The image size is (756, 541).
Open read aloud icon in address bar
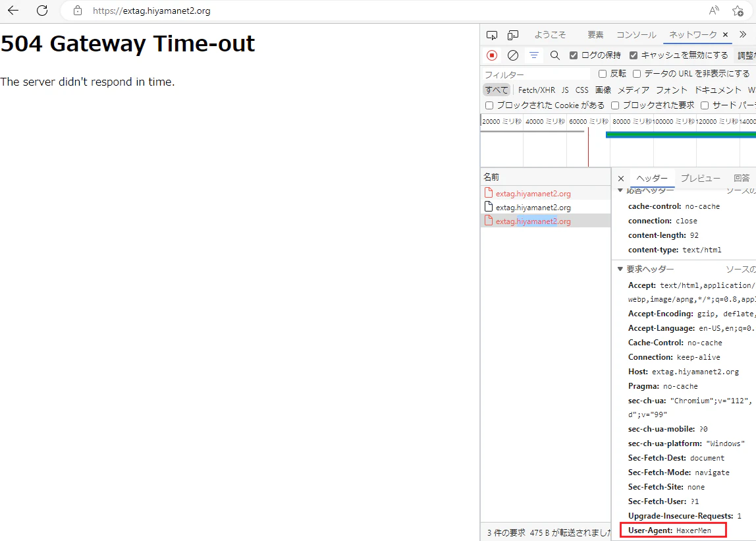pos(714,11)
